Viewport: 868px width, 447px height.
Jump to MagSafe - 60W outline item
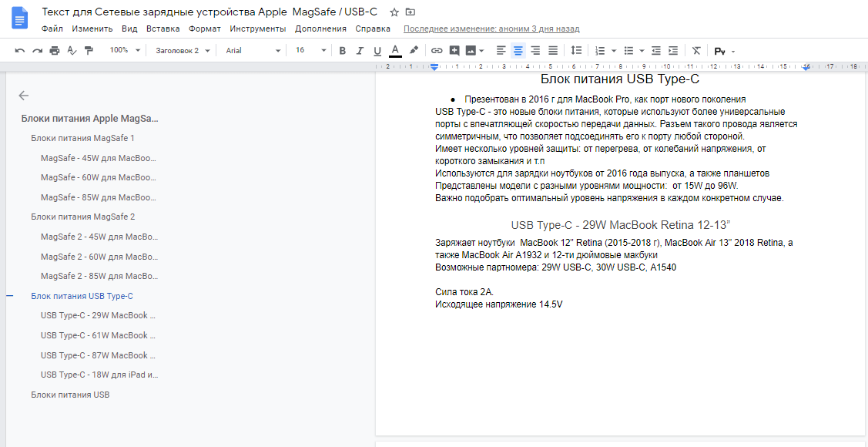pyautogui.click(x=99, y=178)
